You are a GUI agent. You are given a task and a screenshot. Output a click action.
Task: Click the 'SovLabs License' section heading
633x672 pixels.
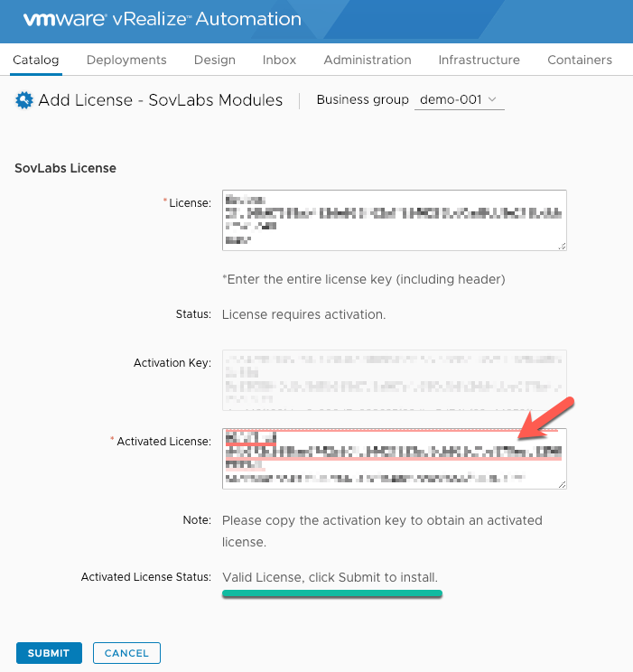(65, 168)
